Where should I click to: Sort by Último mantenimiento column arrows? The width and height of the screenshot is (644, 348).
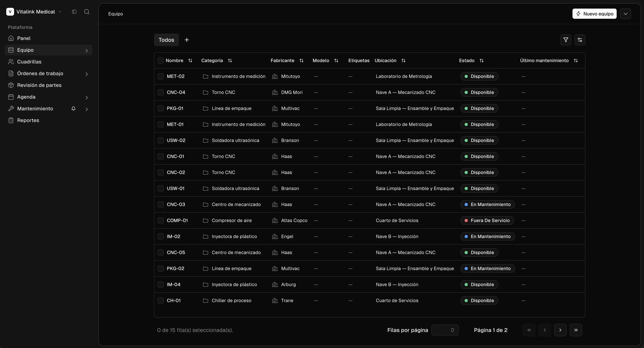point(576,61)
